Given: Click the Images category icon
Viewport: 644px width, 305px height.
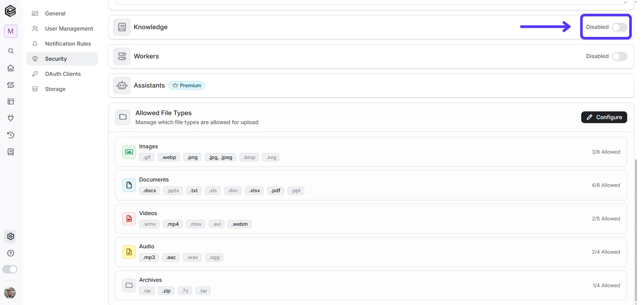Looking at the screenshot, I should tap(129, 152).
